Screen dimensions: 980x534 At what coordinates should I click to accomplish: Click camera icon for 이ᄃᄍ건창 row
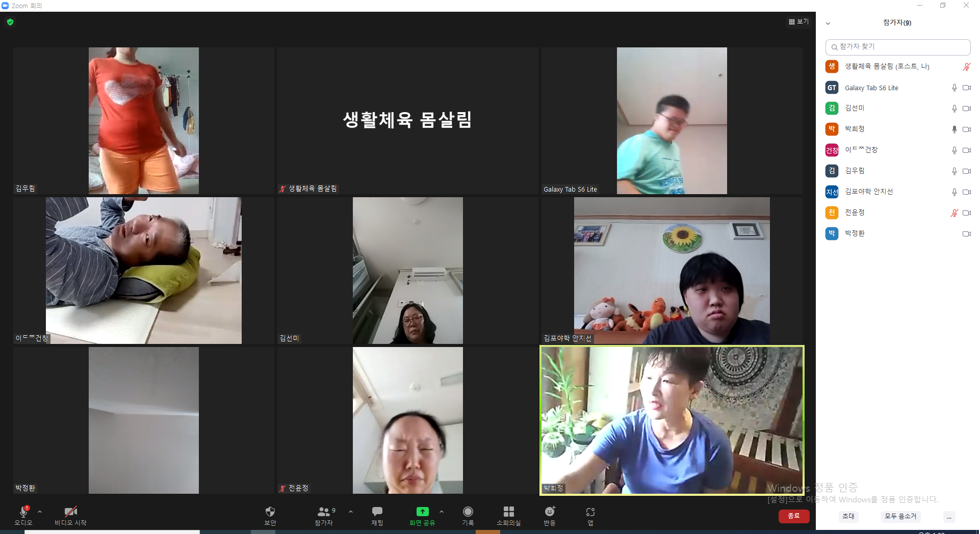pos(966,150)
